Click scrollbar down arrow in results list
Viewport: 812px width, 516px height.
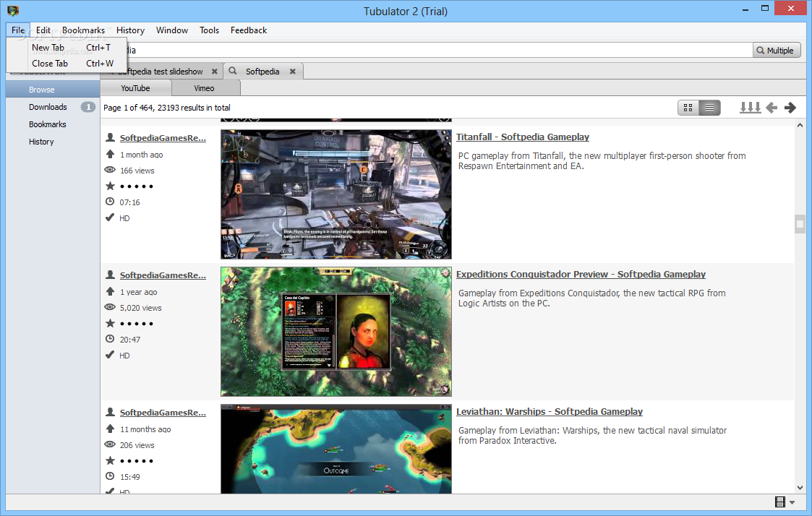point(800,488)
